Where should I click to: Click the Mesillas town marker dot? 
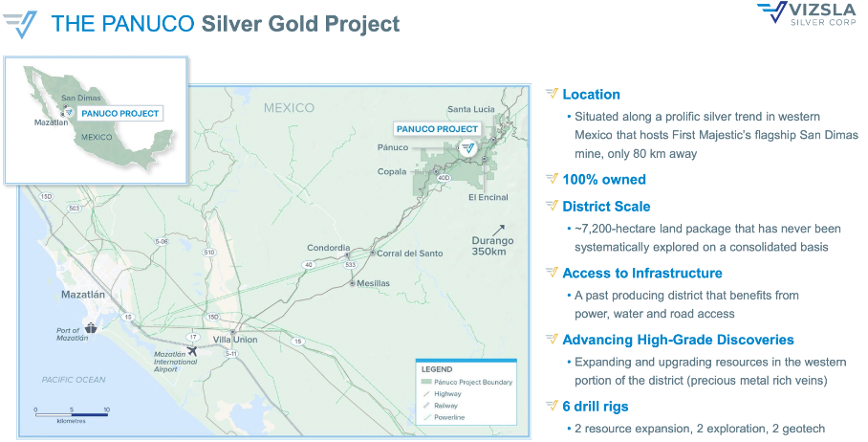coord(352,283)
